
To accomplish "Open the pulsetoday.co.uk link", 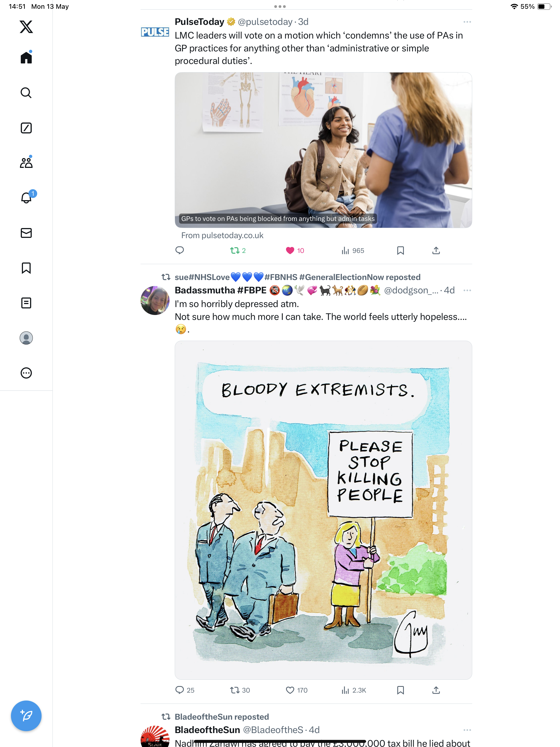I will pyautogui.click(x=222, y=235).
